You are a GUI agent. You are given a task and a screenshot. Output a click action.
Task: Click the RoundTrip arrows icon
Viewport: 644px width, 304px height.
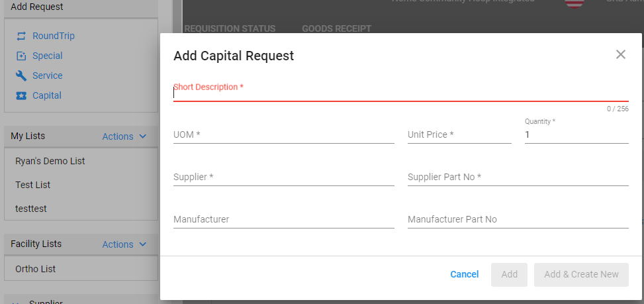point(21,36)
